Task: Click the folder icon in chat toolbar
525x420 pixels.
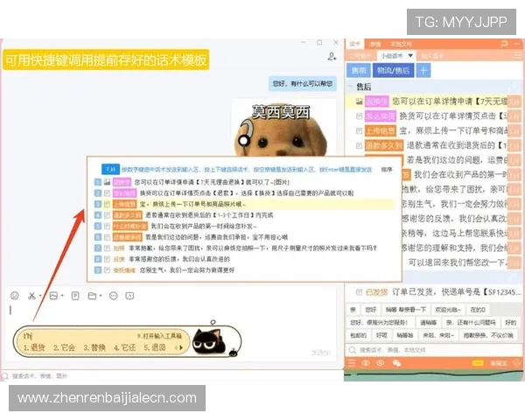Action: click(93, 296)
